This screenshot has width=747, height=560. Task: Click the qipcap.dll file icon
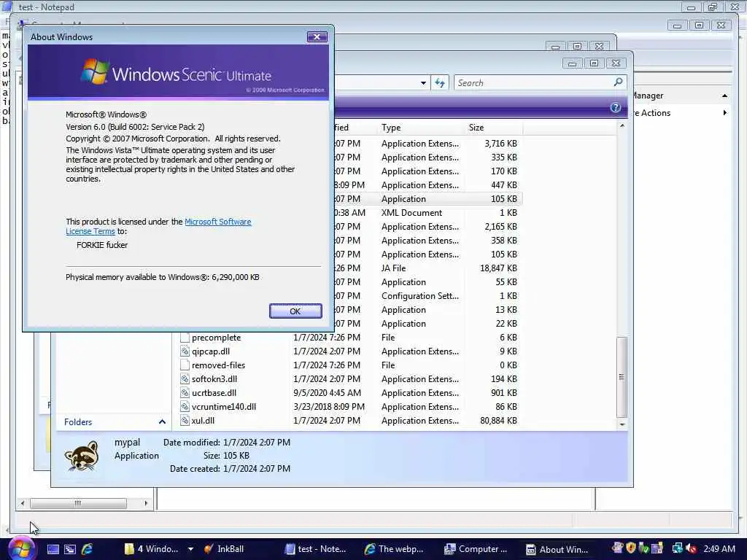tap(185, 351)
